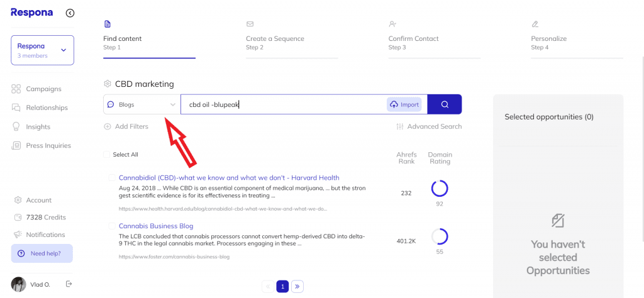The image size is (644, 298).
Task: Open the Insights page
Action: [x=38, y=126]
